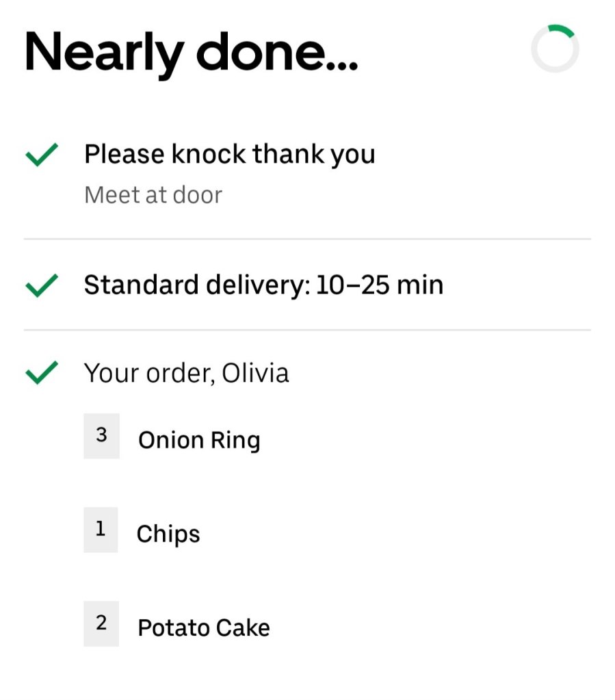This screenshot has height=700, width=615.
Task: Click the divider line below Standard delivery
Action: [307, 330]
